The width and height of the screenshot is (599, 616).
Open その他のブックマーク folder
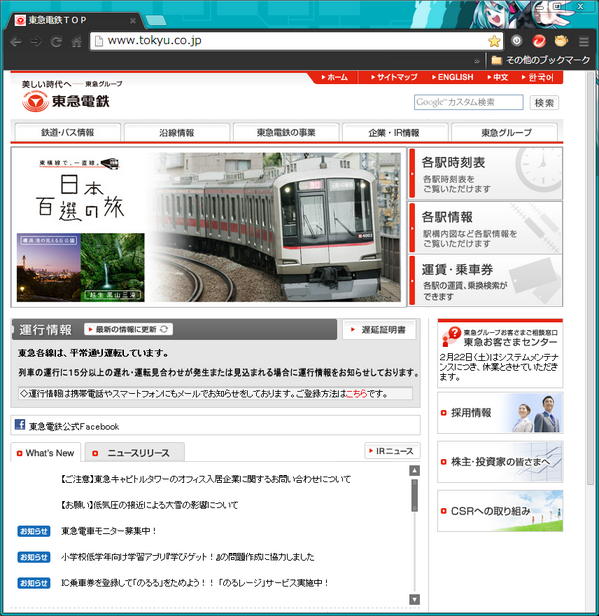click(541, 60)
